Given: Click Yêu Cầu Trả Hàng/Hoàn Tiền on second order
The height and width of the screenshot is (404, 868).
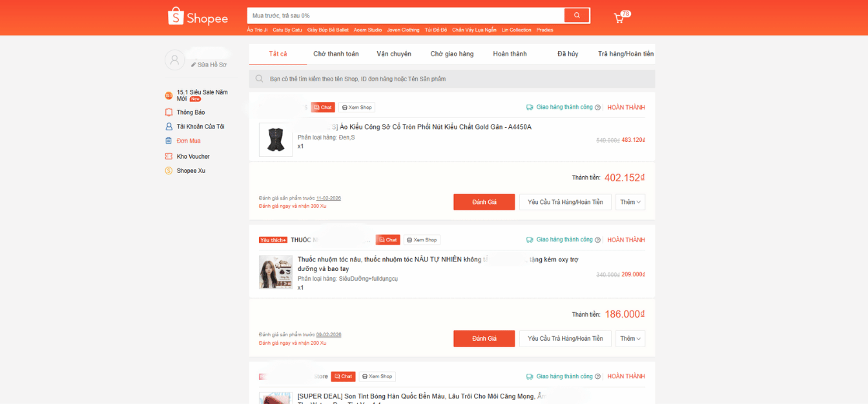Looking at the screenshot, I should tap(565, 339).
